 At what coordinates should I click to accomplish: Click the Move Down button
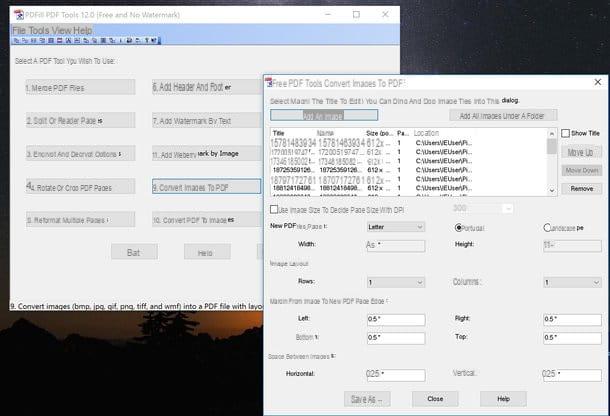point(581,170)
